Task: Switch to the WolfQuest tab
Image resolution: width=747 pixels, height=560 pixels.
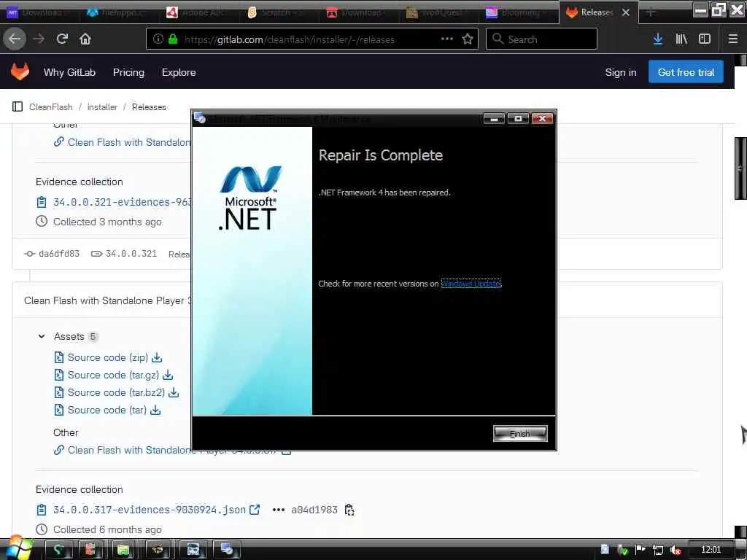Action: click(x=438, y=12)
